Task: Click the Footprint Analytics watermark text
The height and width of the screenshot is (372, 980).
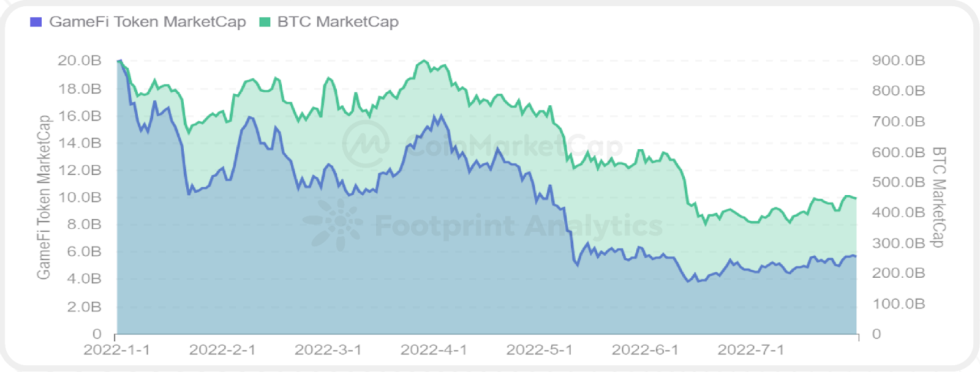Action: [518, 226]
